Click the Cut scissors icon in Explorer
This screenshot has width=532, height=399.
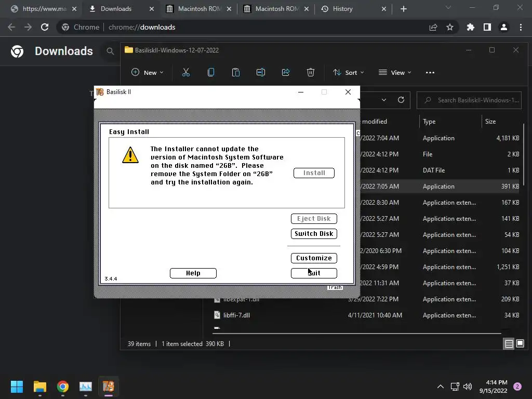click(186, 72)
